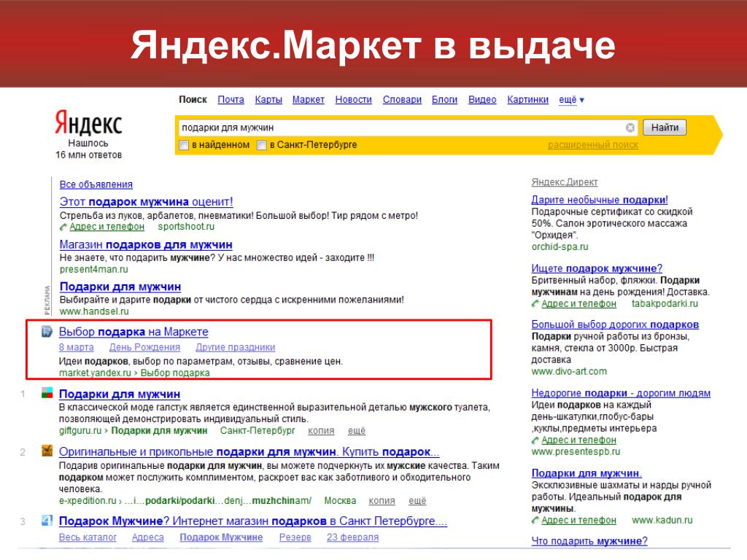747x560 pixels.
Task: Open kadun.ru ad 'Подарки для мужчин.'
Action: coord(587,472)
